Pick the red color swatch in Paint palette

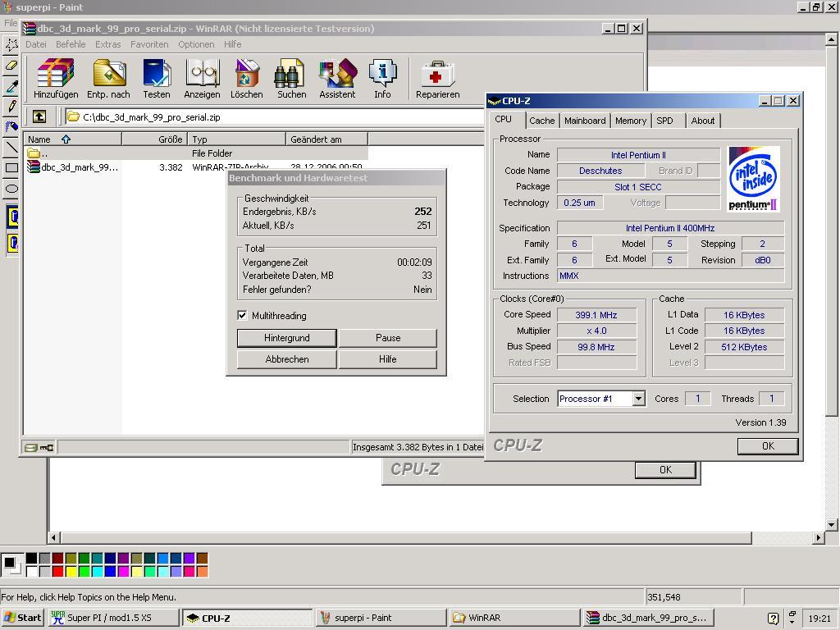58,571
